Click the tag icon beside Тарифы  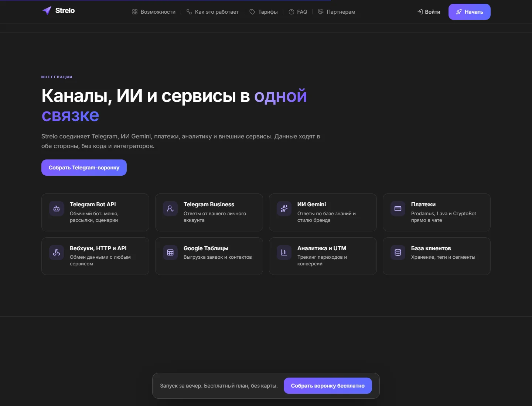(x=252, y=12)
